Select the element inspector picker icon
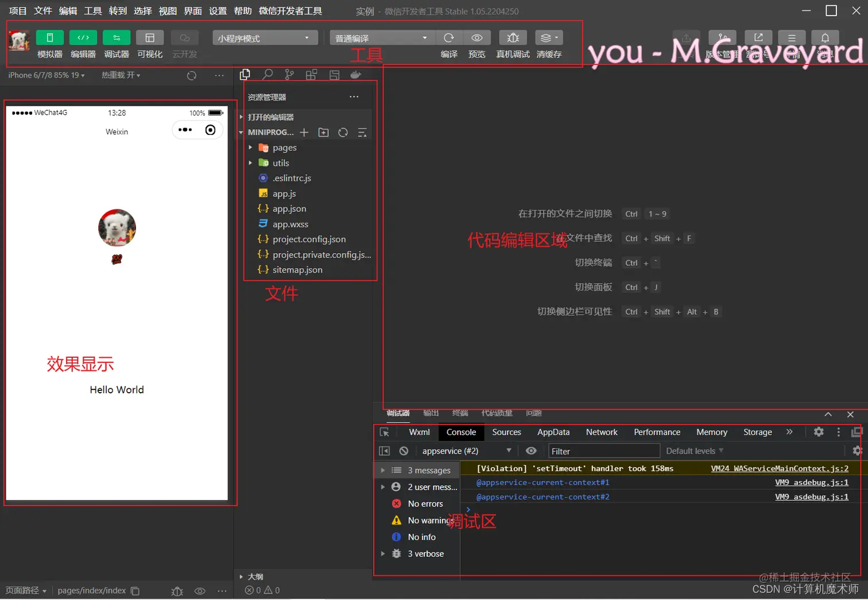This screenshot has height=600, width=868. coord(385,432)
